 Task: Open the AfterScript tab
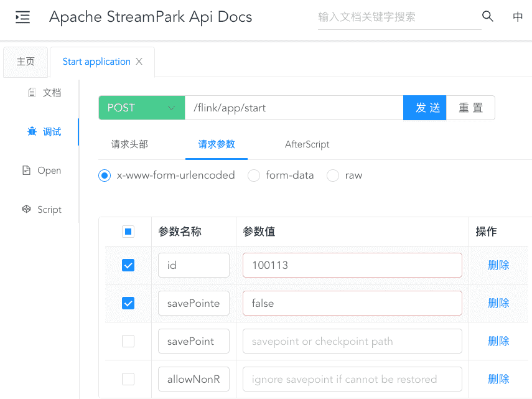click(x=307, y=144)
